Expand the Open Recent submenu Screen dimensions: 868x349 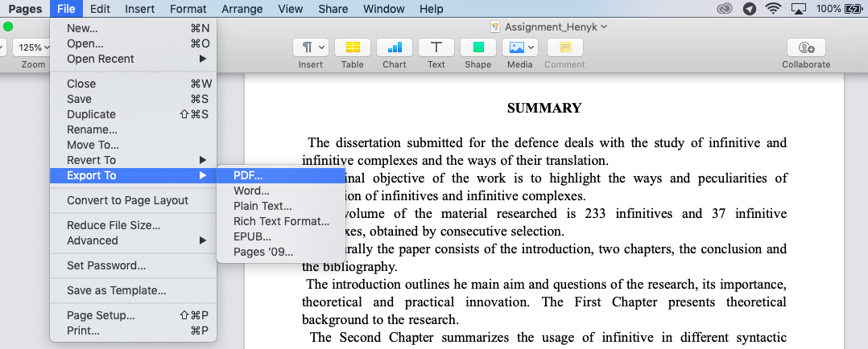pos(133,59)
